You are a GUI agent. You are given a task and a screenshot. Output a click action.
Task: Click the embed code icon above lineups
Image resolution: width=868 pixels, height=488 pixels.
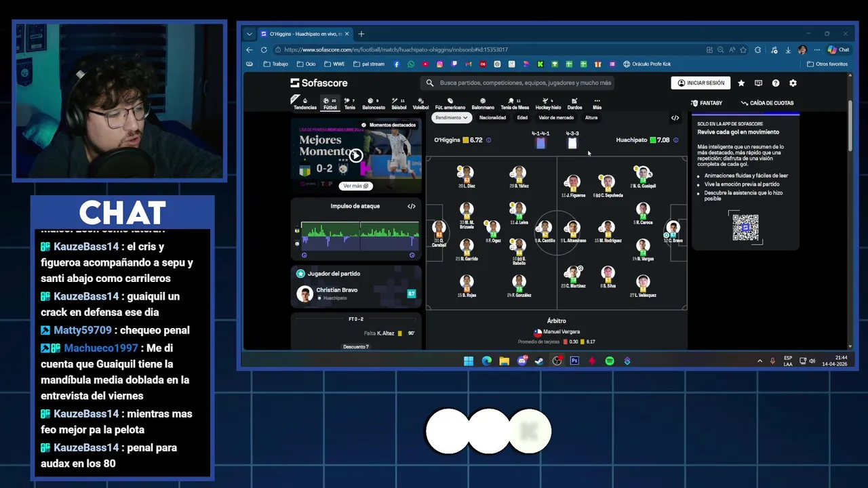tap(675, 118)
